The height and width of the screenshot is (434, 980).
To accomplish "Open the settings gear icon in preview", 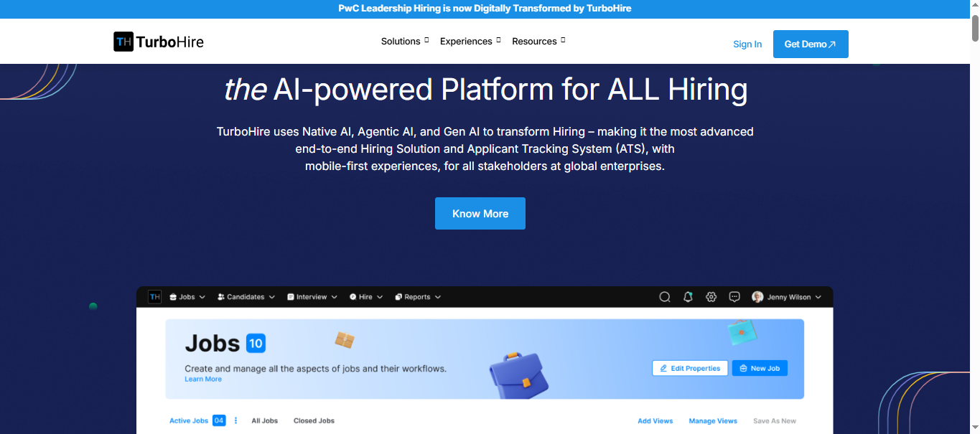I will 711,297.
